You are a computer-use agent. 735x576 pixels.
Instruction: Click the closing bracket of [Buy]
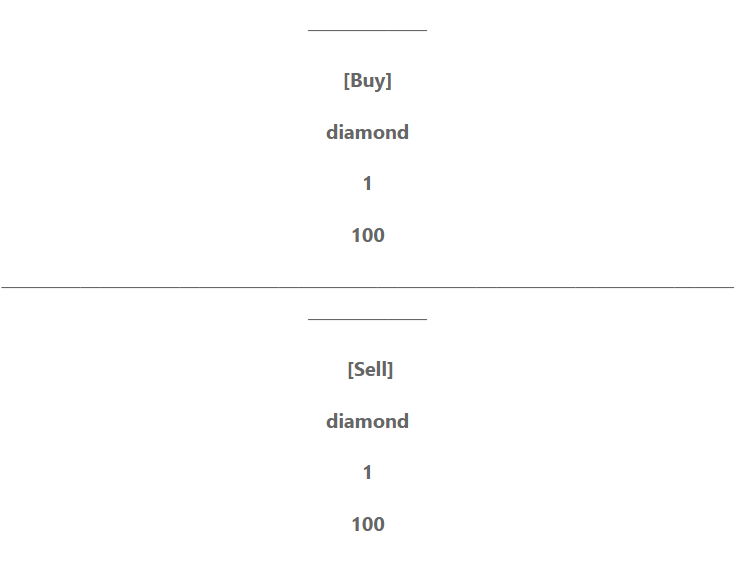pos(389,81)
